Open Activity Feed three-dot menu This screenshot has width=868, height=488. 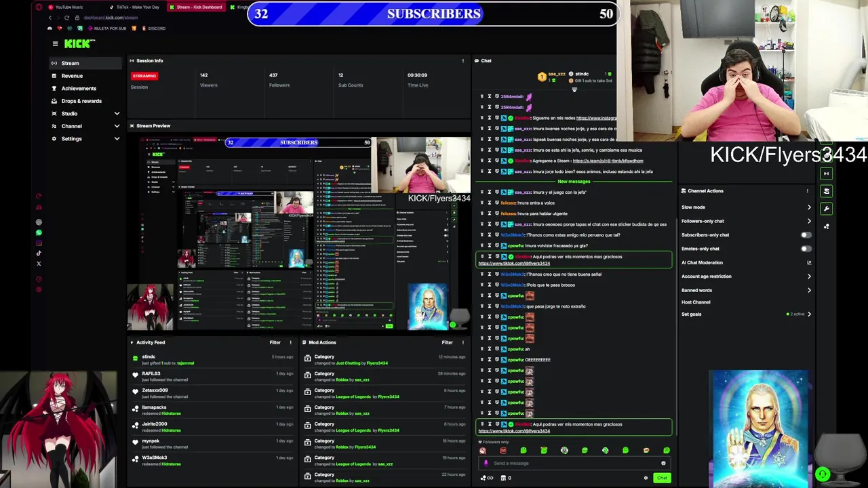tap(290, 342)
